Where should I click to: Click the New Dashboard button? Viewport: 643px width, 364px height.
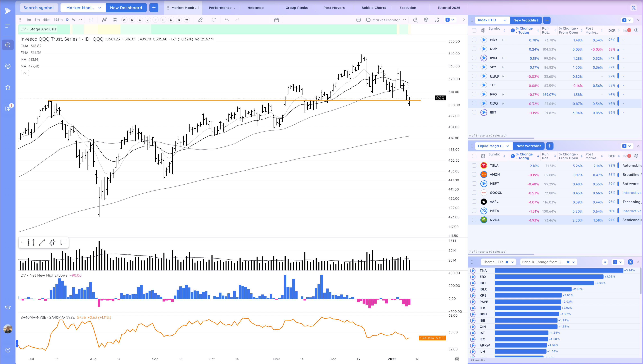(x=126, y=8)
